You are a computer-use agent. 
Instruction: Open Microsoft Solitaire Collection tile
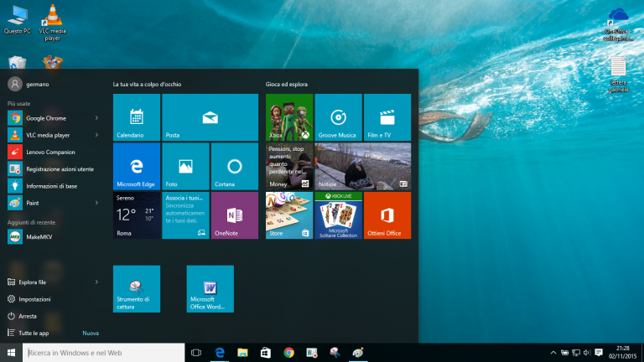coord(338,215)
